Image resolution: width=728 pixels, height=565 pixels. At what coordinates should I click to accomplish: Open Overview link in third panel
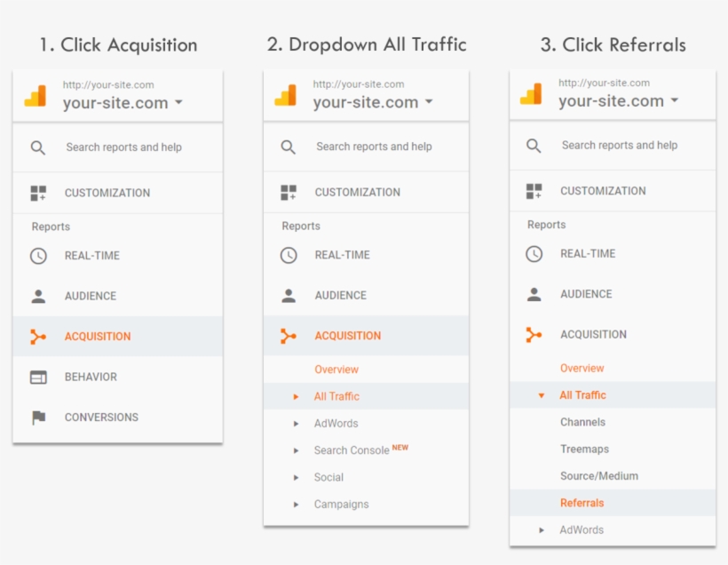click(582, 368)
